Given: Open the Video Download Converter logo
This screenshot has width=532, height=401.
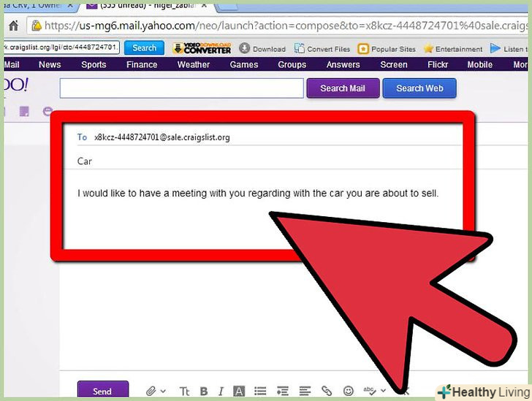Looking at the screenshot, I should (x=202, y=48).
